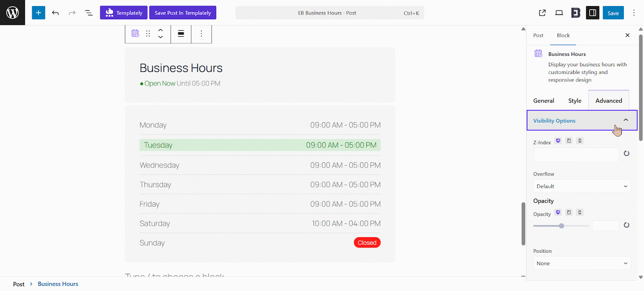Click the Friday row label

tap(149, 204)
